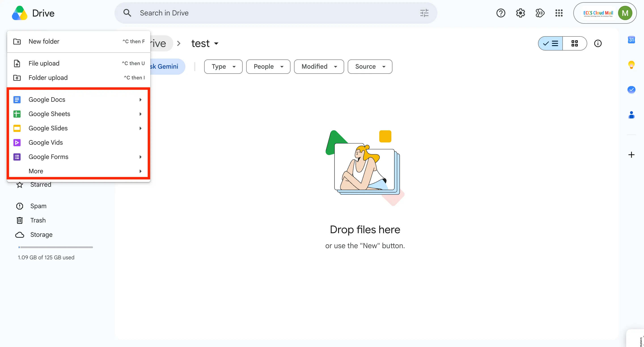
Task: Click the search magnifier icon
Action: click(x=127, y=13)
